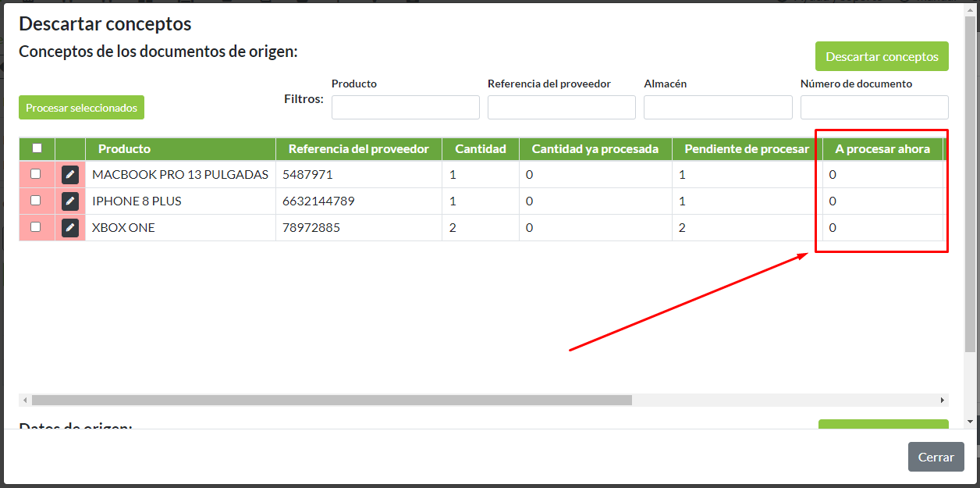Image resolution: width=980 pixels, height=488 pixels.
Task: Check the MACBOOK PRO 13 PULGADAS checkbox
Action: [35, 174]
